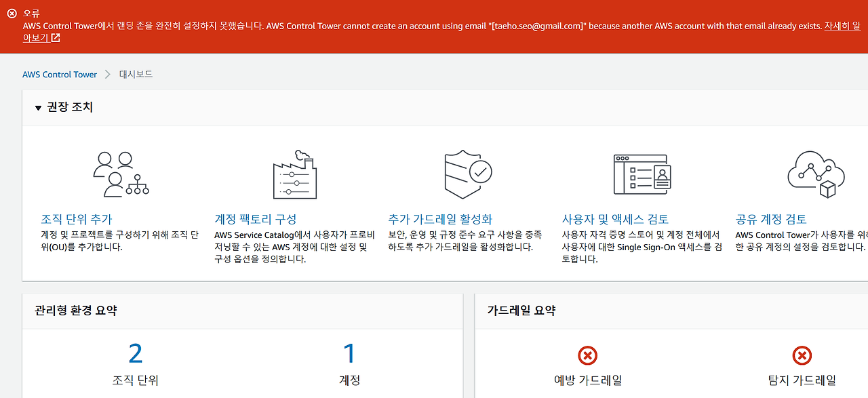Click the shared accounts cloud icon
Screen dimensions: 868x398
(816, 174)
